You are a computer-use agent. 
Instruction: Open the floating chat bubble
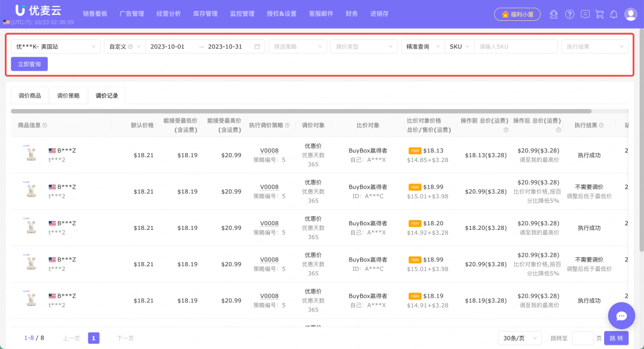[621, 316]
